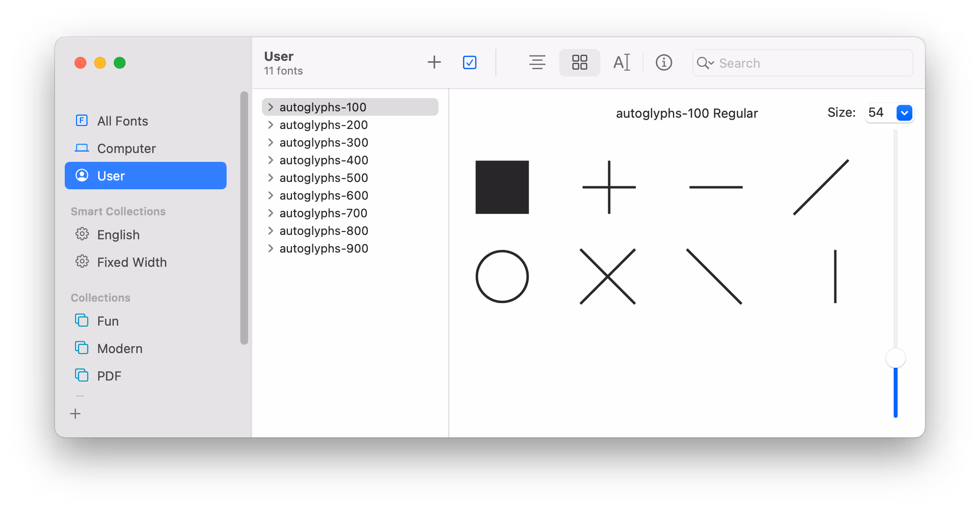Expand the autoglyphs-900 font family

click(270, 248)
